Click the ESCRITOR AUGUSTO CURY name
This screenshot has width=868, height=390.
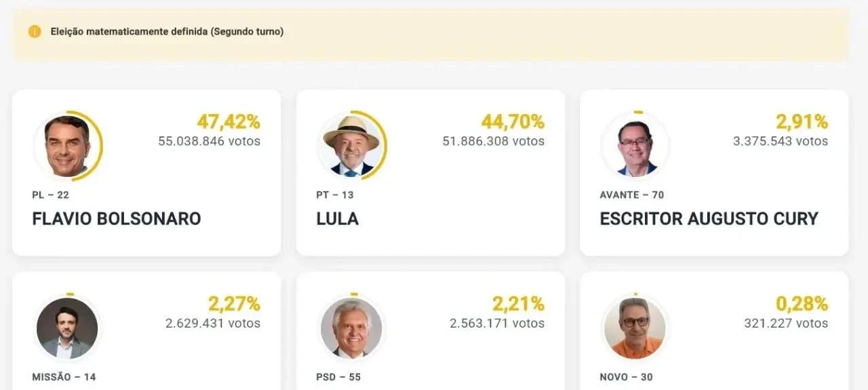point(709,219)
